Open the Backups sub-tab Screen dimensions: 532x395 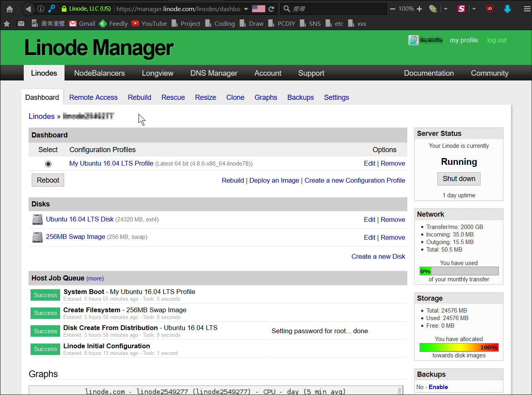(300, 97)
